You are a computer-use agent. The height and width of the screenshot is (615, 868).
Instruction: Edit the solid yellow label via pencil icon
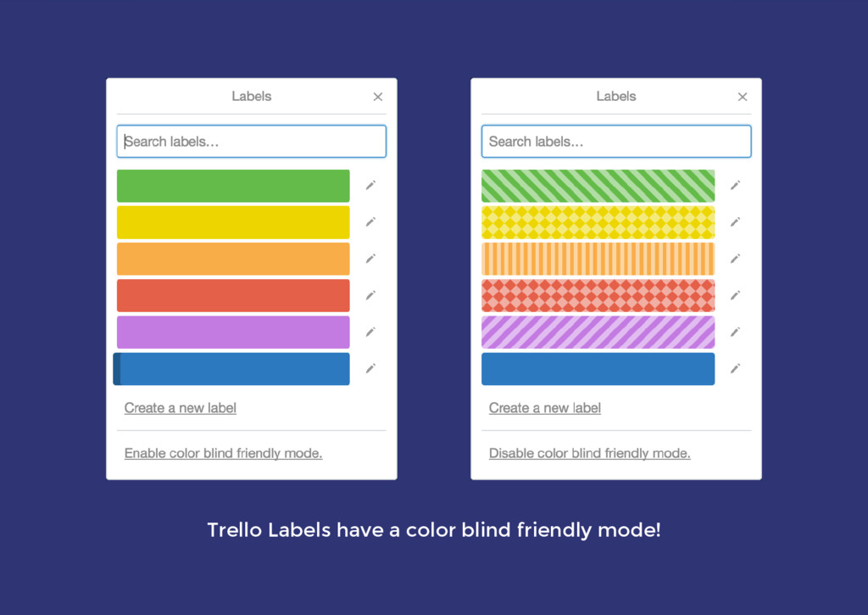pos(370,221)
